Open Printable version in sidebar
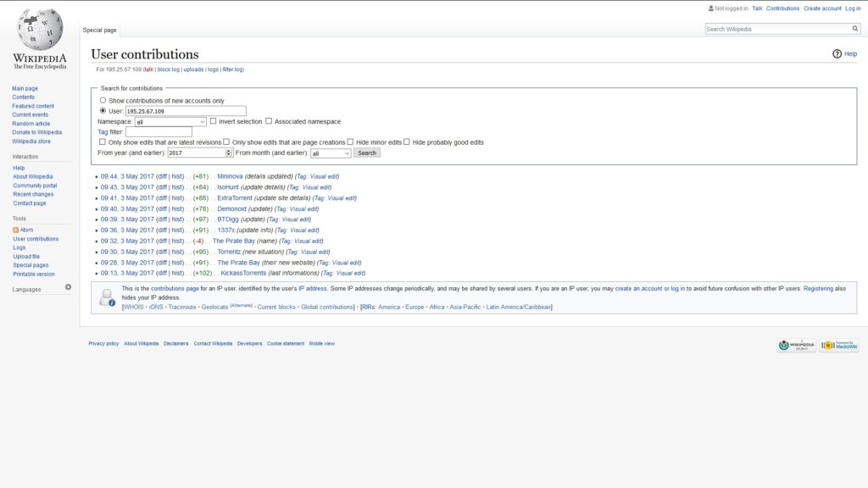 tap(34, 274)
